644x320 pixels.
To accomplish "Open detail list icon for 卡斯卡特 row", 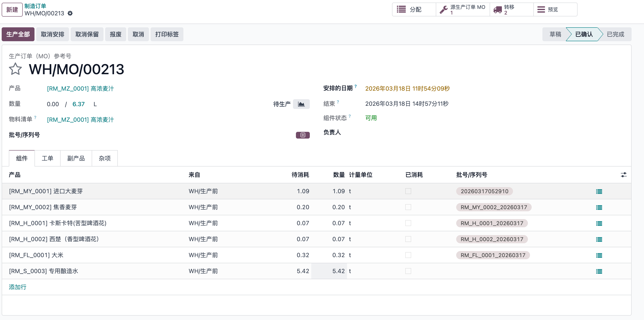I will (599, 223).
